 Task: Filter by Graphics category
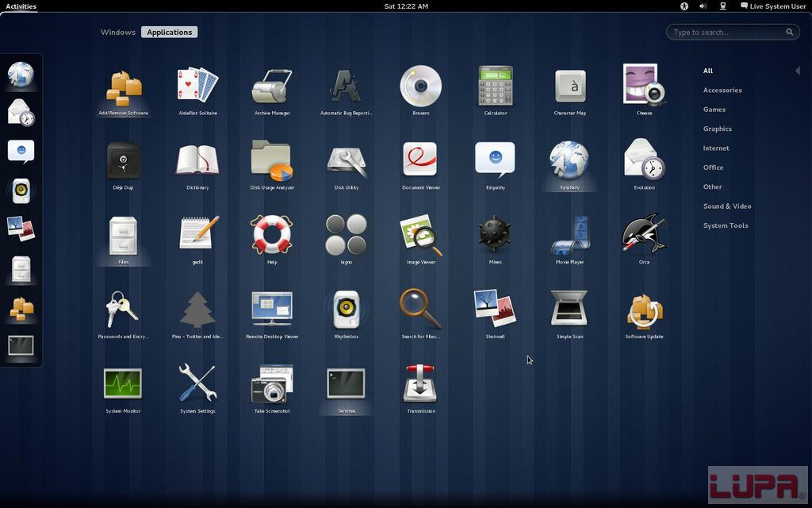pos(717,129)
